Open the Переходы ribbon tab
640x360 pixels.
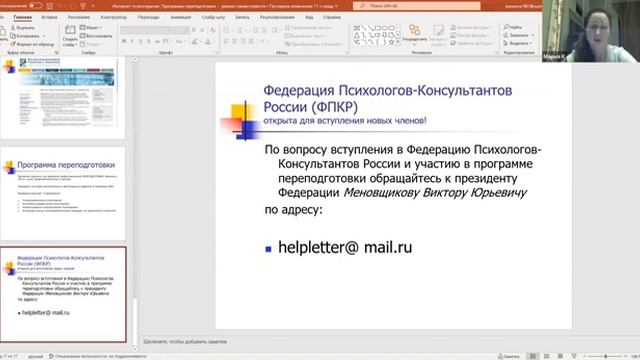coord(149,18)
